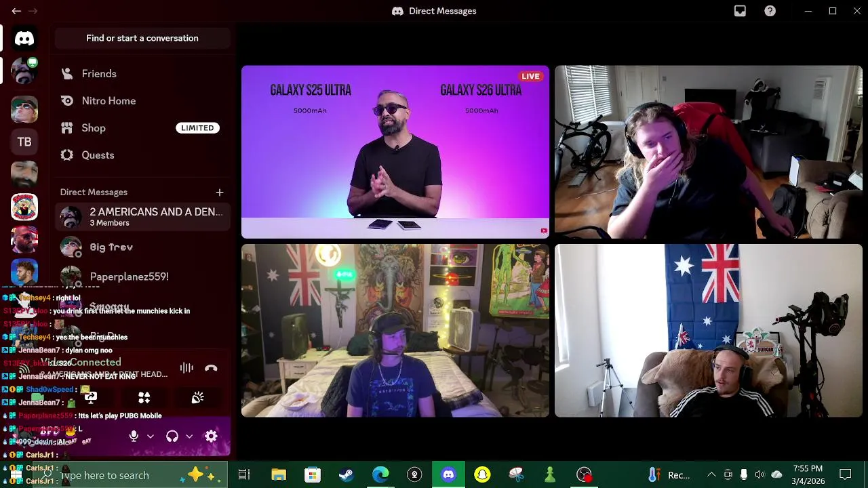Open the Quests page

click(x=142, y=155)
